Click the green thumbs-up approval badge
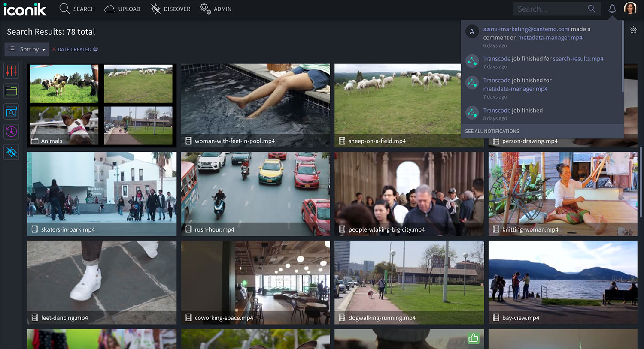 (x=474, y=338)
